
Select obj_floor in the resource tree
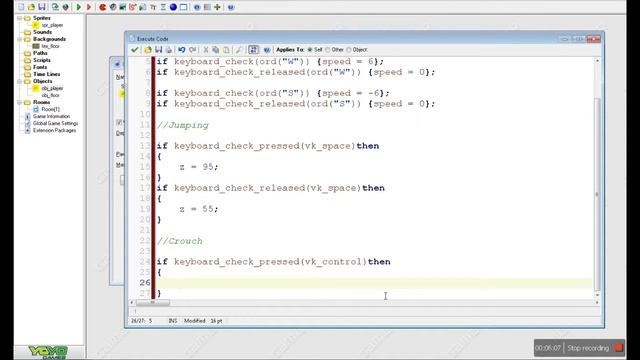point(50,95)
